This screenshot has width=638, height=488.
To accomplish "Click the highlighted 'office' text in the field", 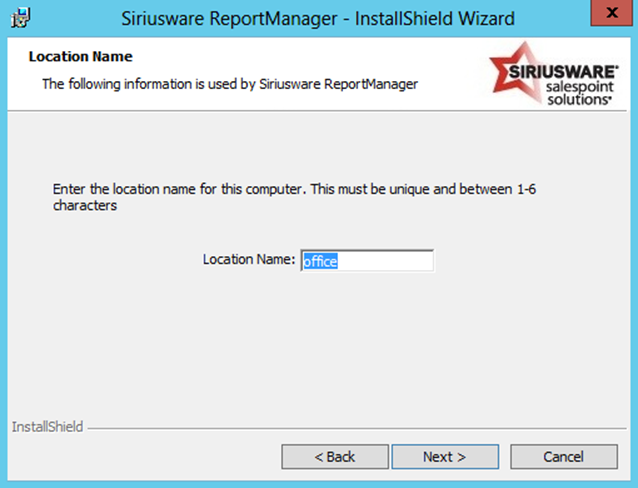I will [320, 261].
